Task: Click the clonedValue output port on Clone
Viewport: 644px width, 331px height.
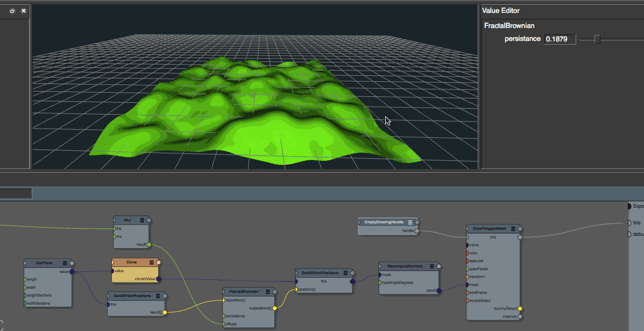Action: [159, 279]
